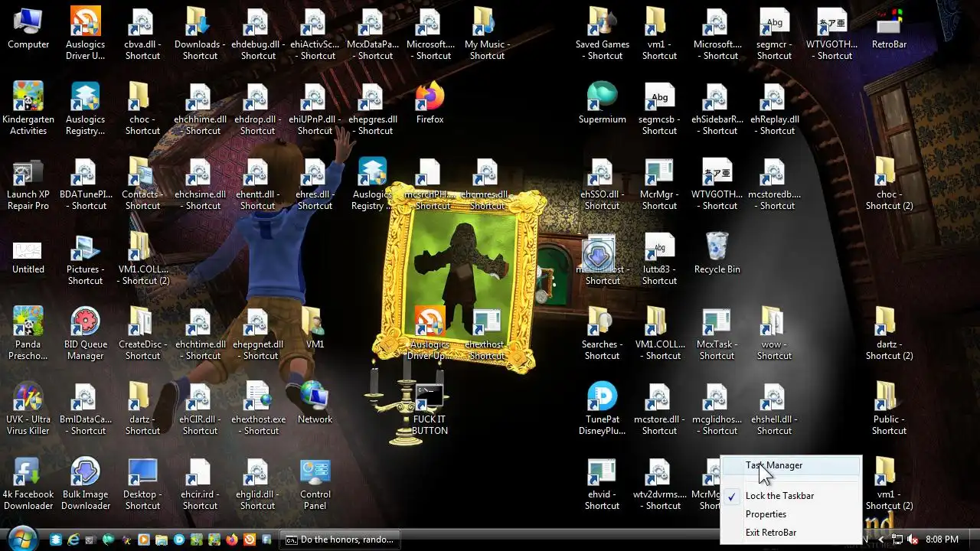The width and height of the screenshot is (980, 551).
Task: Open Supermium from the quick launch bar
Action: point(109,540)
